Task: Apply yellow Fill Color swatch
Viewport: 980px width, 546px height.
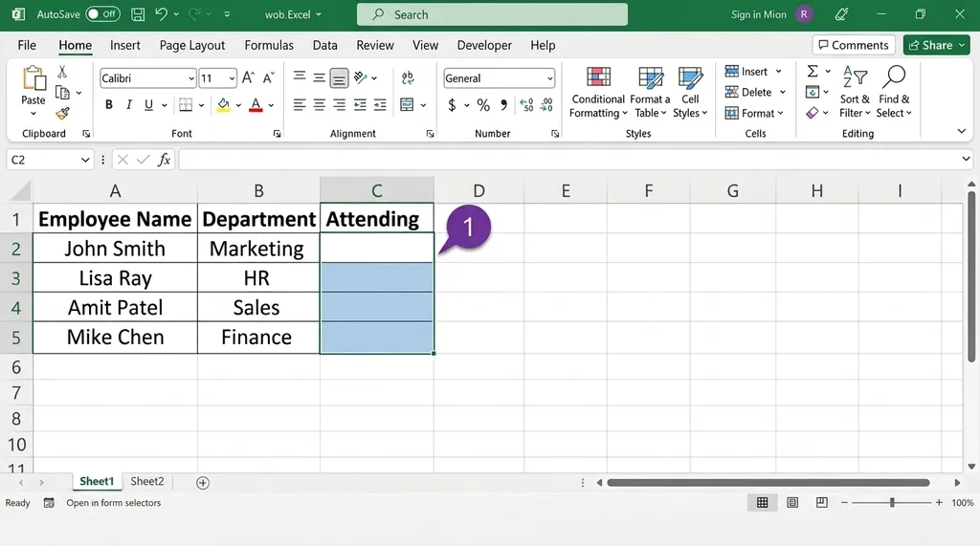Action: pyautogui.click(x=223, y=105)
